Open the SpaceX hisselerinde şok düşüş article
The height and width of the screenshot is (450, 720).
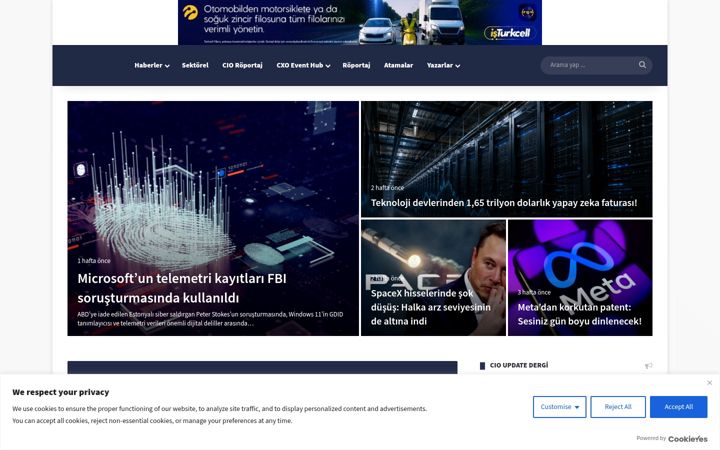coord(431,307)
